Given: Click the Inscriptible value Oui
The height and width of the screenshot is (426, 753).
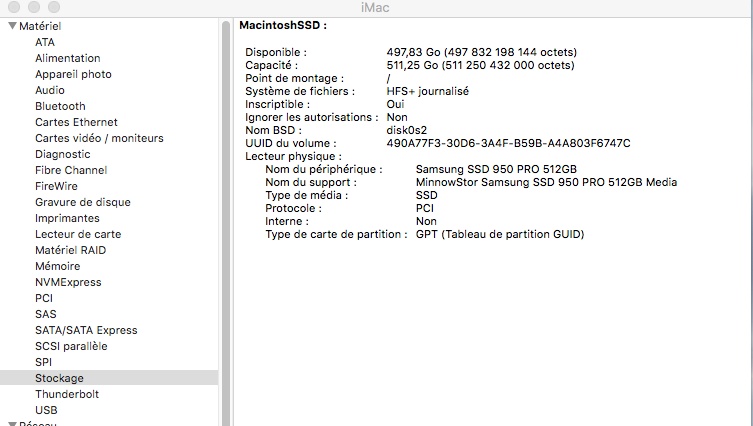Looking at the screenshot, I should 395,104.
